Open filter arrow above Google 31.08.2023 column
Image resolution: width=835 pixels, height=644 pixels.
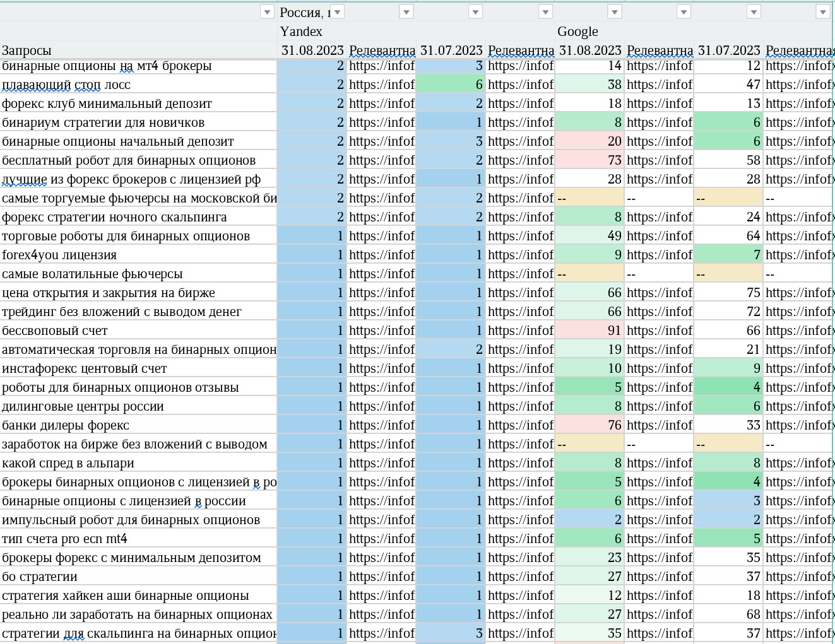point(614,12)
